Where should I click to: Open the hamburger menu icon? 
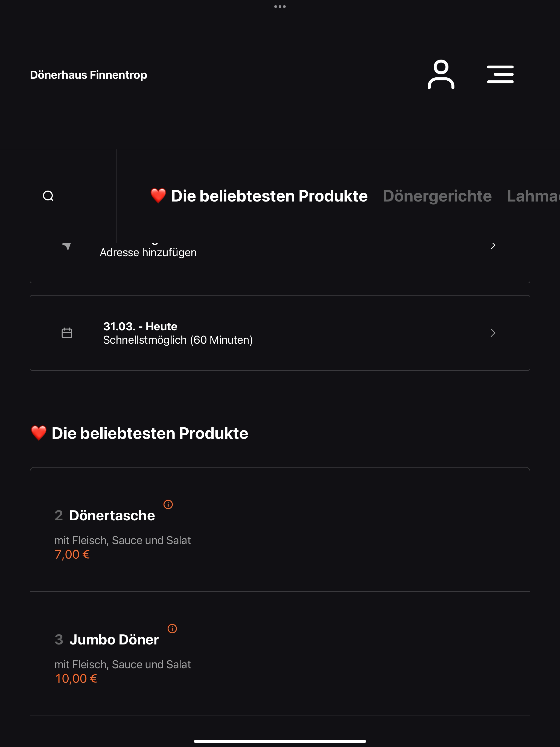tap(500, 74)
